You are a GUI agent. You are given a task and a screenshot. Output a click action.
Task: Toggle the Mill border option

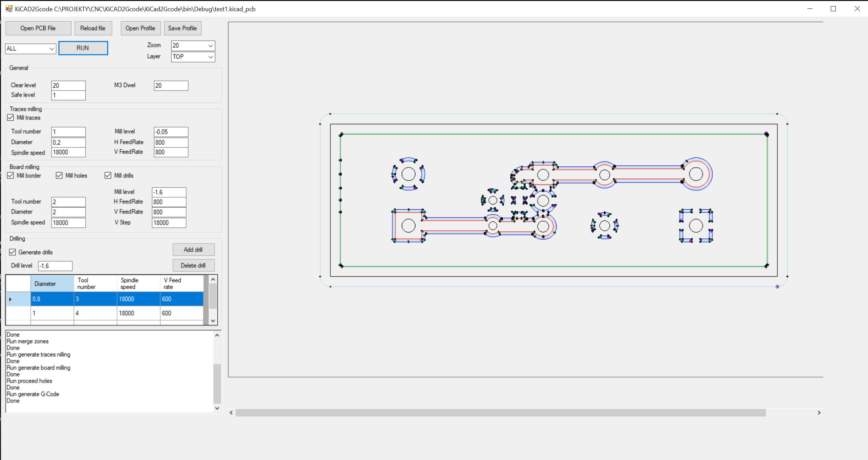tap(10, 175)
